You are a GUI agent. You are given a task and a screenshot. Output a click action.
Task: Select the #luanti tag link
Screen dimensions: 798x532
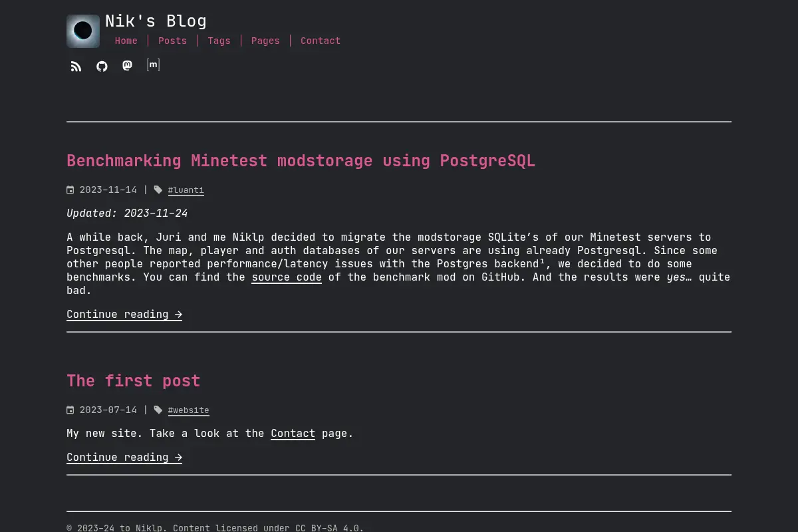(x=186, y=190)
